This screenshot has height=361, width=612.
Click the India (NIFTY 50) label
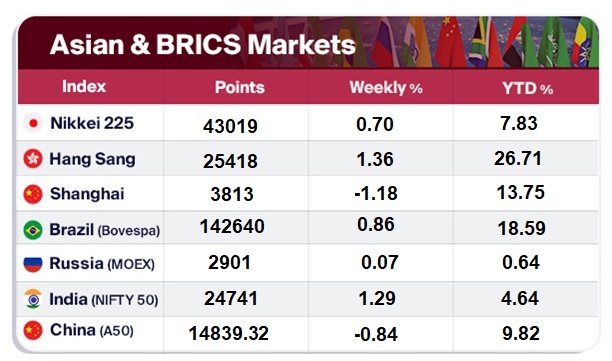pyautogui.click(x=104, y=299)
